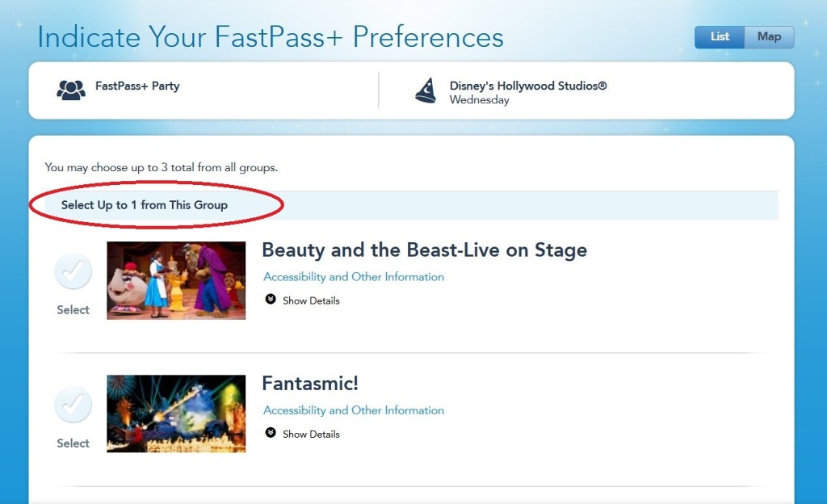
Task: Click the Indicate Your FastPass+ Preferences heading
Action: 271,37
